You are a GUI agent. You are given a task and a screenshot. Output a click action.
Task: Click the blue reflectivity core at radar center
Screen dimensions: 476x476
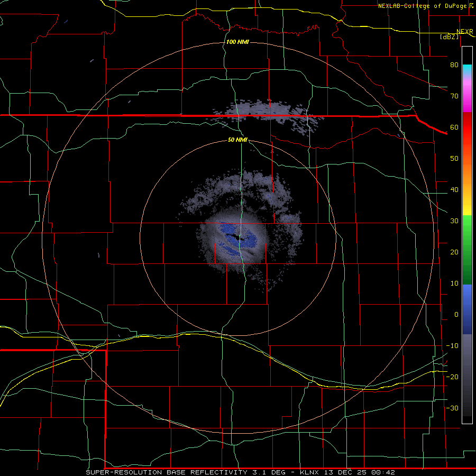[x=240, y=239]
